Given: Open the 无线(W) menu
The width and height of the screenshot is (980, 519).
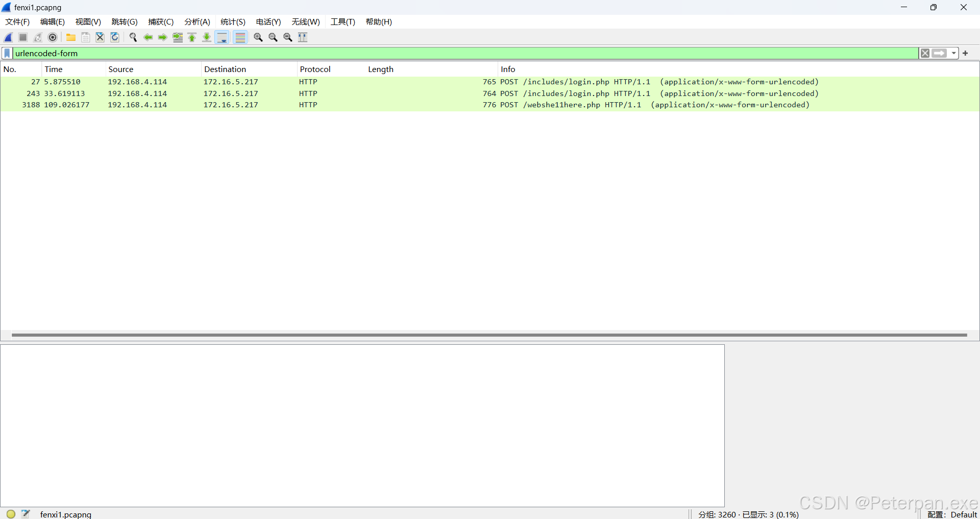Looking at the screenshot, I should point(306,22).
